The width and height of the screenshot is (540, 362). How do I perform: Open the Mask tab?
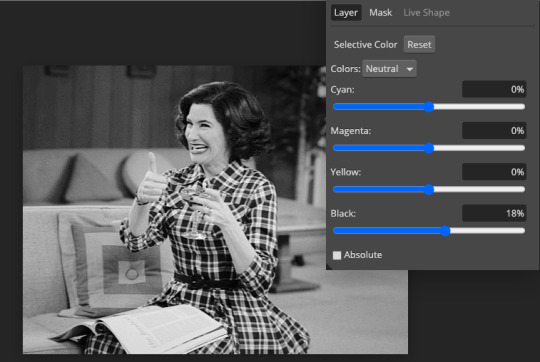pyautogui.click(x=381, y=13)
